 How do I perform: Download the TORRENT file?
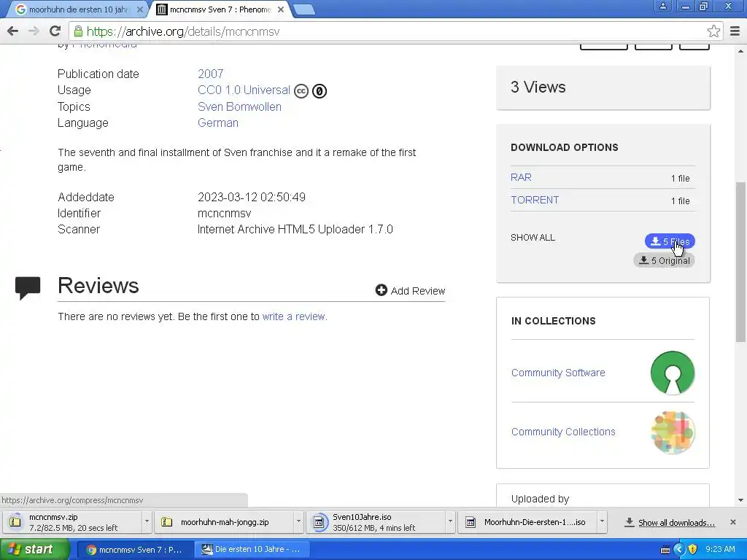pos(535,200)
